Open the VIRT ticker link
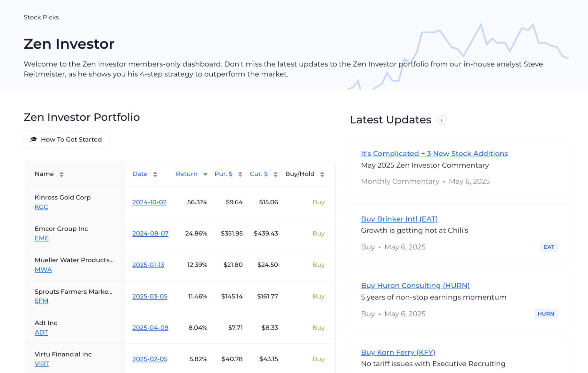The width and height of the screenshot is (588, 373). (42, 364)
